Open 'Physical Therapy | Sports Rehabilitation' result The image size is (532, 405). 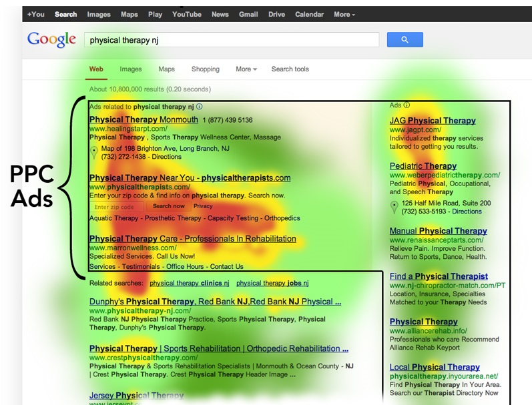coord(219,348)
